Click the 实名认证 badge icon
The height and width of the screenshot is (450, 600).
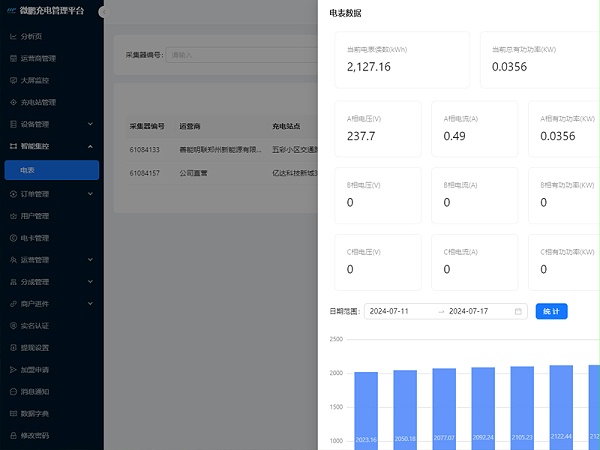pos(13,326)
